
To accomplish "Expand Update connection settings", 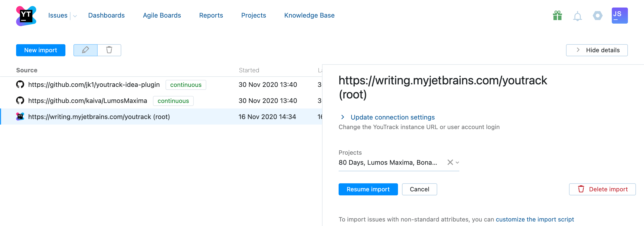I will point(392,117).
